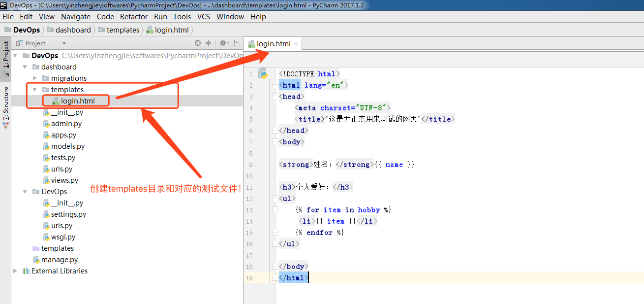Click the HTML file icon beside login.html in tree
This screenshot has width=644, height=304.
tap(55, 101)
